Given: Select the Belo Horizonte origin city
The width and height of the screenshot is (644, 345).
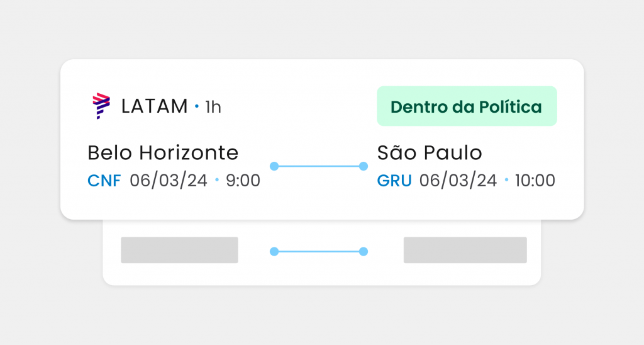Looking at the screenshot, I should pyautogui.click(x=163, y=153).
